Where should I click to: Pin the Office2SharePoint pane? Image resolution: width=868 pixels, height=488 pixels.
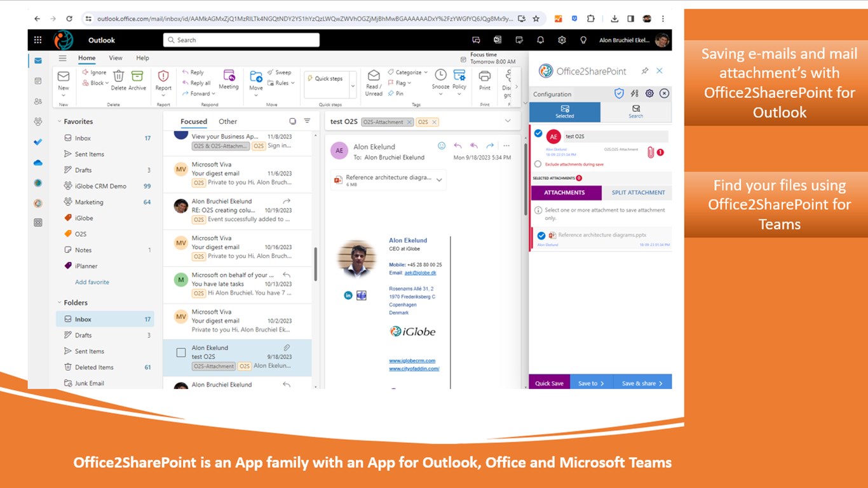tap(645, 71)
